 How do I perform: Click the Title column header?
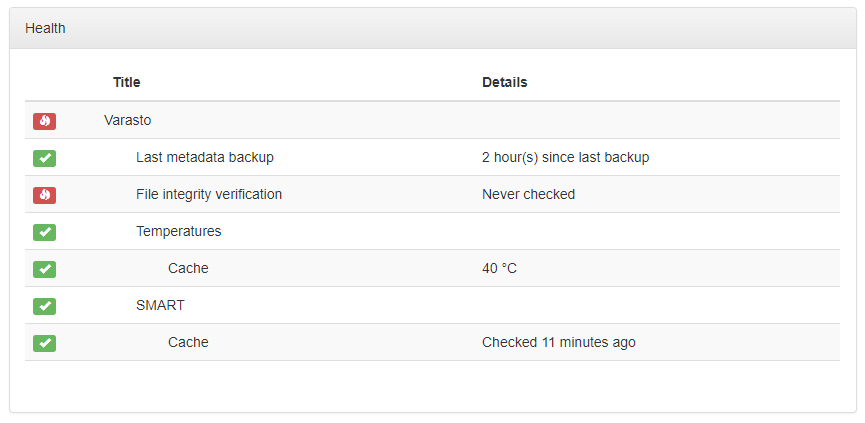point(126,82)
